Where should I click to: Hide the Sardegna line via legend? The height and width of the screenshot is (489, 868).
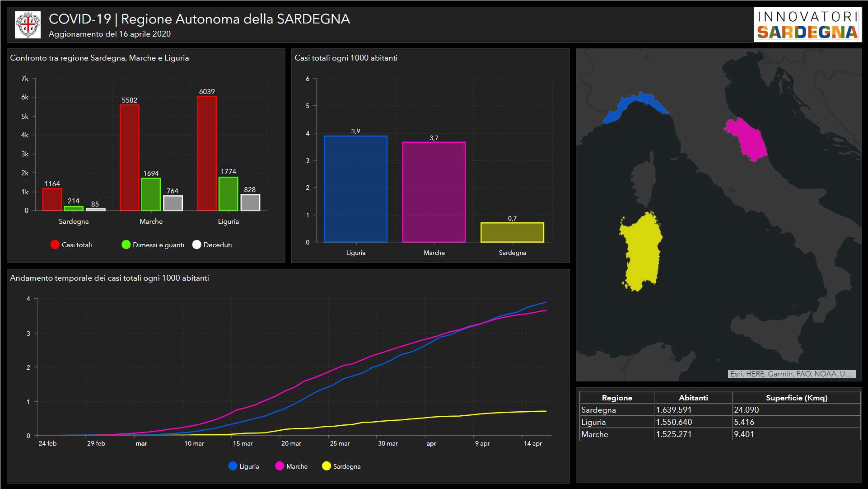327,466
